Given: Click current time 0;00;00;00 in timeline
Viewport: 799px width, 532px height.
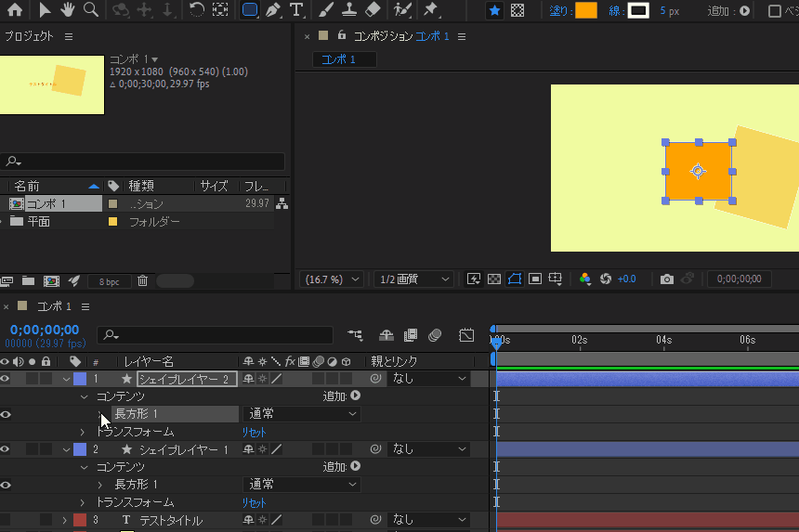Looking at the screenshot, I should 45,330.
